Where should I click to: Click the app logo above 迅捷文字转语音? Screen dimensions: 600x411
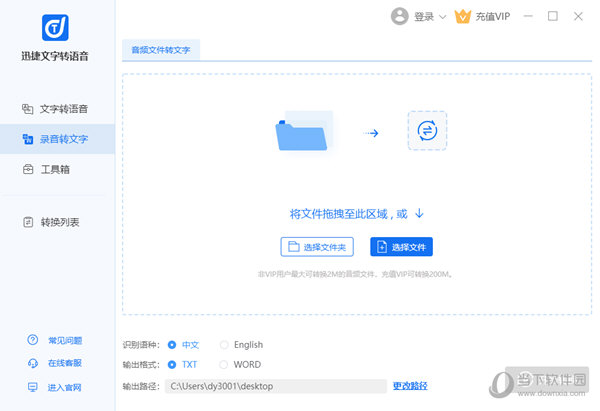[55, 28]
